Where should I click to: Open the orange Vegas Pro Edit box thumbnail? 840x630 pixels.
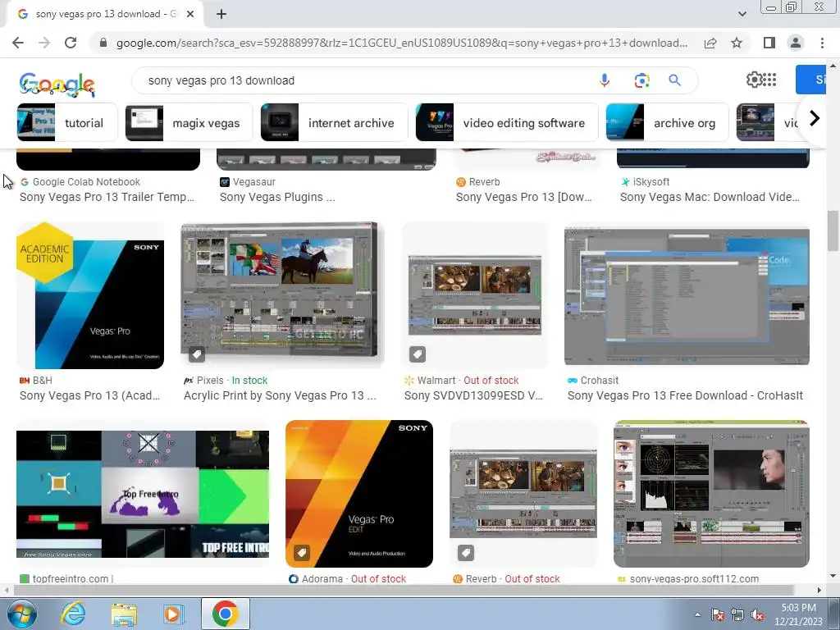359,494
